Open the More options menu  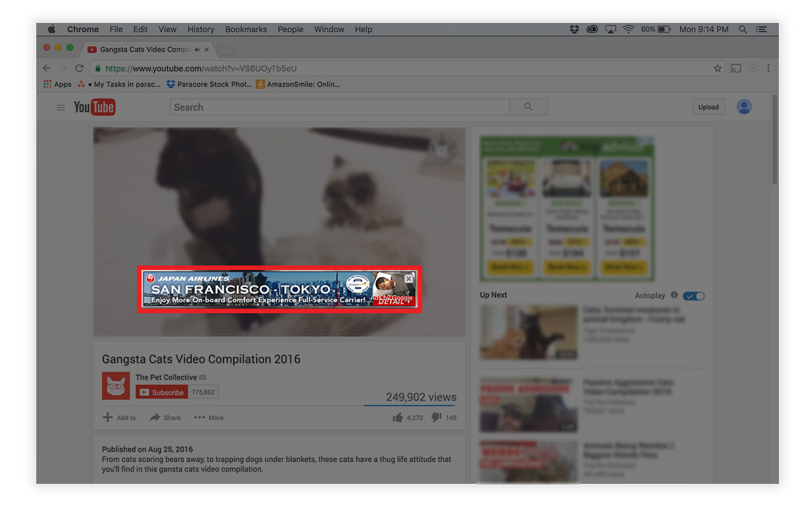pyautogui.click(x=209, y=418)
